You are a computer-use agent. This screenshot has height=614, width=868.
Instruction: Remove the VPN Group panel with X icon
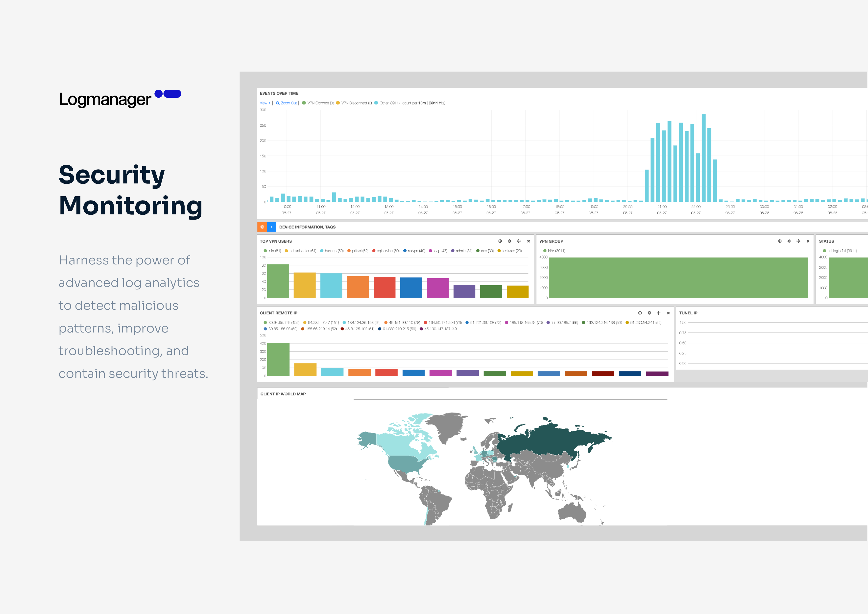point(808,241)
